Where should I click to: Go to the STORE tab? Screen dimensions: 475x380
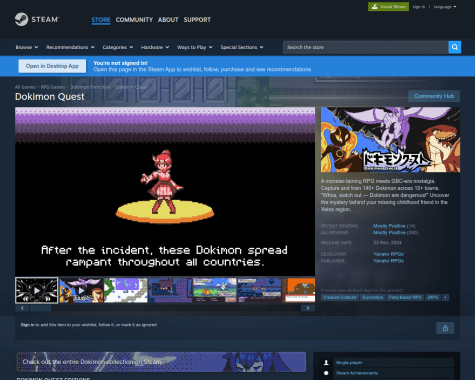click(x=101, y=20)
